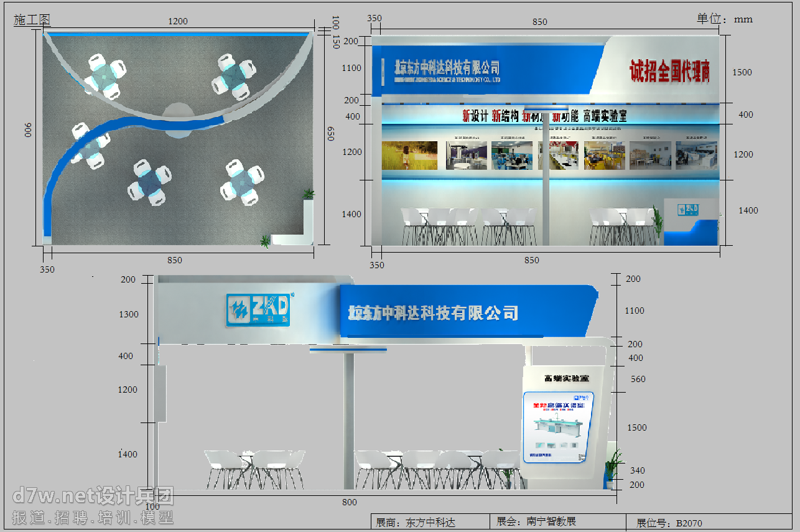800x532 pixels.
Task: Click the 150 dimension near plan top corner
Action: click(x=335, y=42)
